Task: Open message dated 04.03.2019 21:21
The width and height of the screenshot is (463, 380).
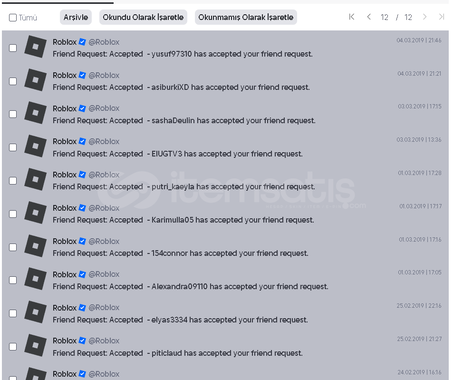Action: [225, 81]
